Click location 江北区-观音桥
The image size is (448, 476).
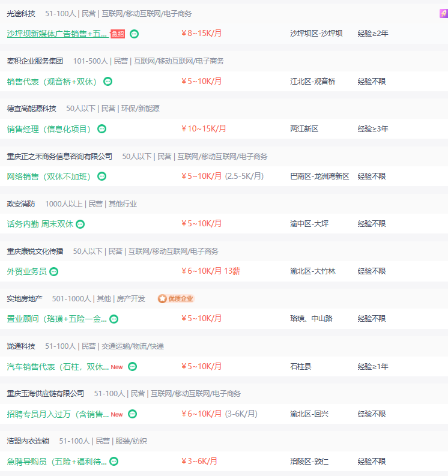point(312,82)
